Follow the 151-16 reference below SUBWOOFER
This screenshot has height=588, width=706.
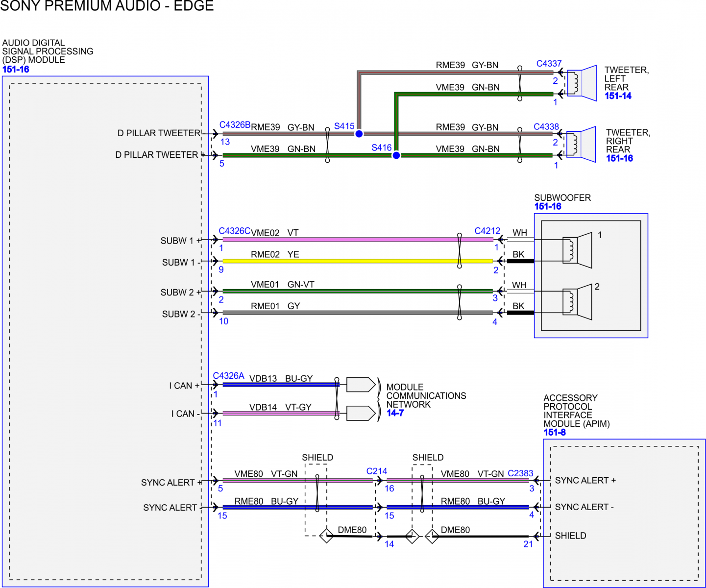548,206
